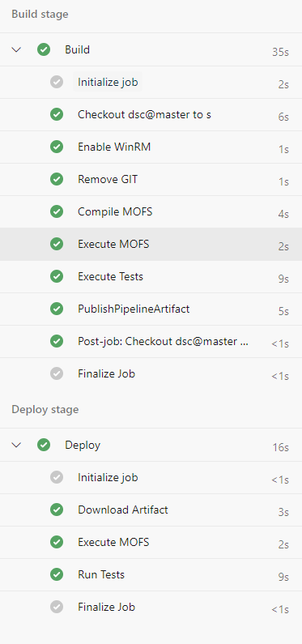302x644 pixels.
Task: Click the green check icon for Compile MOFS
Action: [57, 211]
